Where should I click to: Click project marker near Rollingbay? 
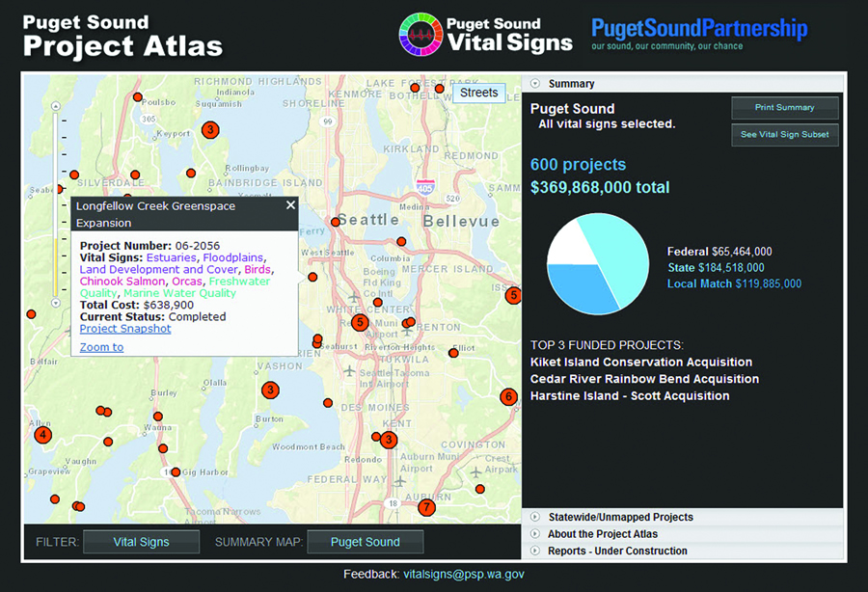[x=190, y=174]
